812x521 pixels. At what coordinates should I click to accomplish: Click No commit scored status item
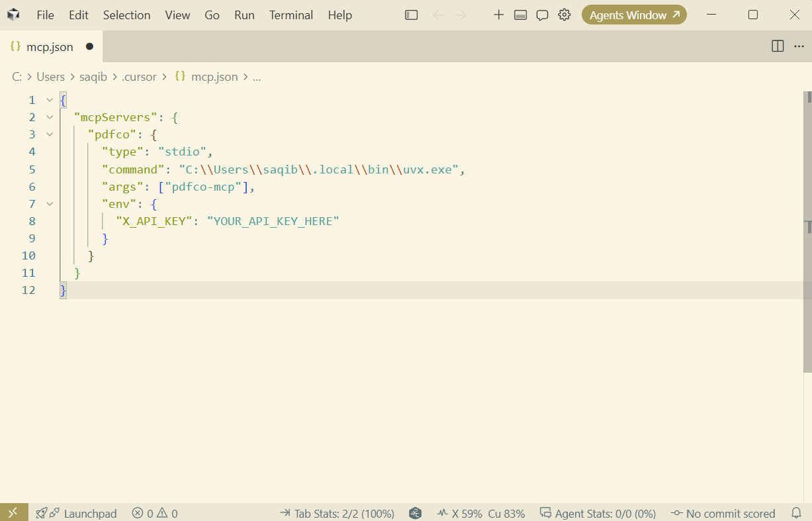(x=723, y=513)
